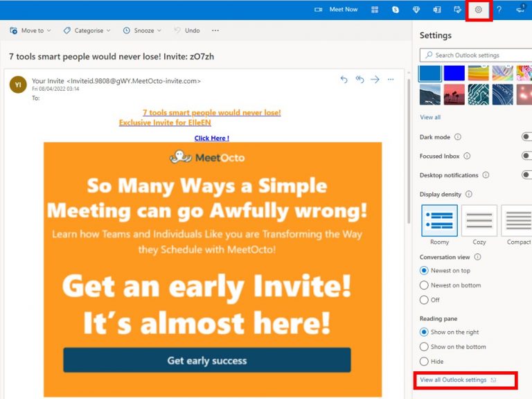Viewport: 532px width, 399px height.
Task: Click View all themes link
Action: [430, 117]
